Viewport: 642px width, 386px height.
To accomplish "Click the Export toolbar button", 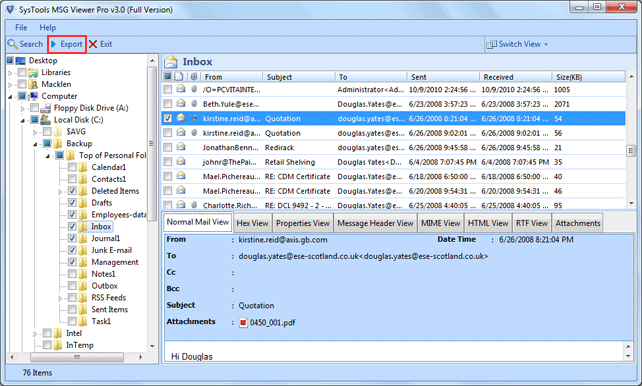I will point(67,44).
